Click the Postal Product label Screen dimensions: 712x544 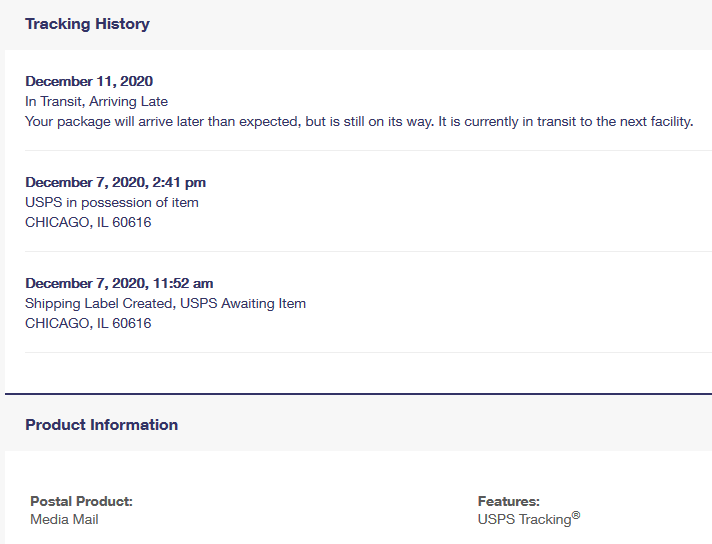(81, 501)
